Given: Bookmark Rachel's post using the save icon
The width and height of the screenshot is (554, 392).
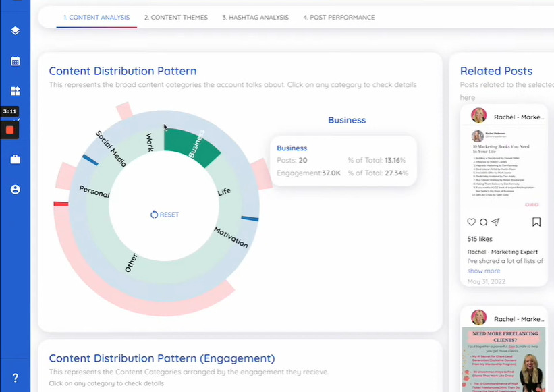Looking at the screenshot, I should (x=536, y=222).
